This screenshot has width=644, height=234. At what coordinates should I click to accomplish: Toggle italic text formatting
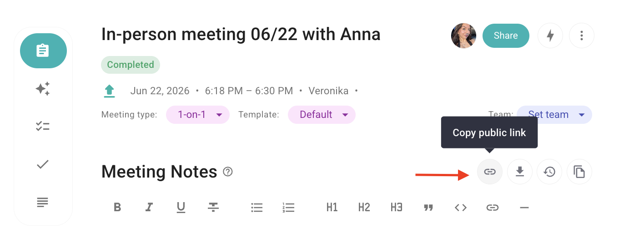point(149,208)
